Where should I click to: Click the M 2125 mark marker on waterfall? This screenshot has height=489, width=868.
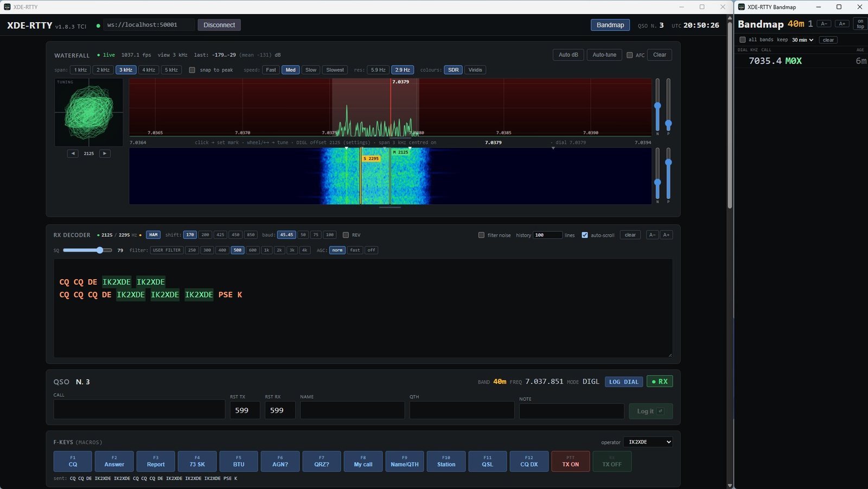click(400, 152)
